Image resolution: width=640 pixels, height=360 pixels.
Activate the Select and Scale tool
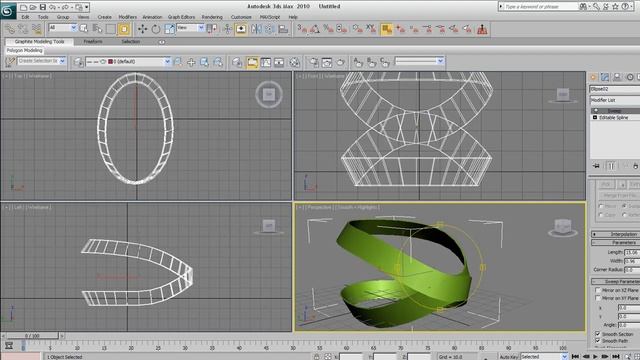click(169, 29)
